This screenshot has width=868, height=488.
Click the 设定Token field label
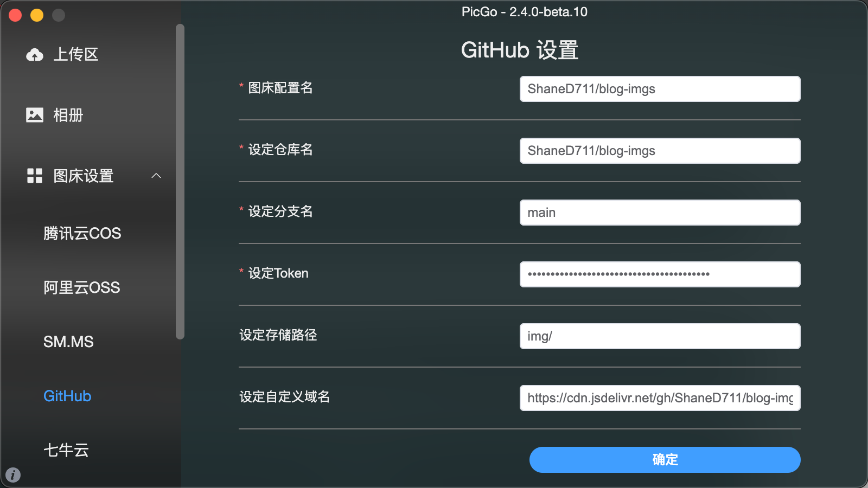278,273
